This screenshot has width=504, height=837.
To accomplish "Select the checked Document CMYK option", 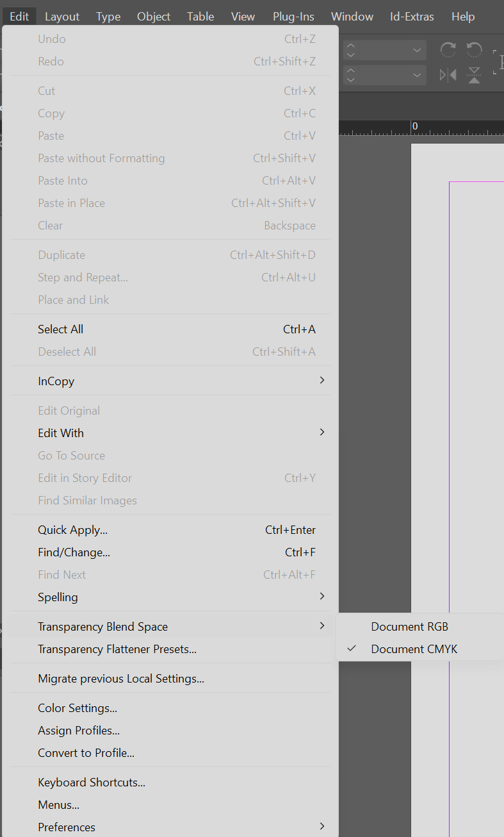I will tap(414, 649).
